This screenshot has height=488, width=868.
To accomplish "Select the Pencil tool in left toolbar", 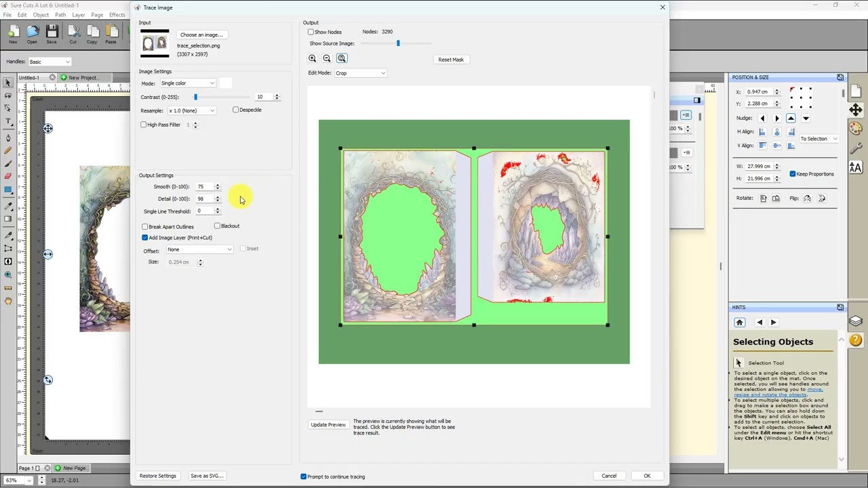I will pos(8,150).
